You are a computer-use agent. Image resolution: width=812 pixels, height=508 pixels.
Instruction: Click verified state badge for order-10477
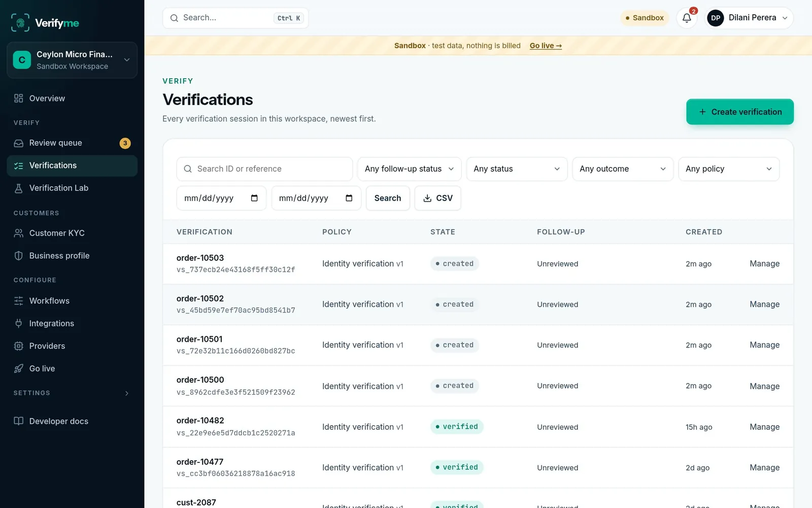pyautogui.click(x=457, y=467)
